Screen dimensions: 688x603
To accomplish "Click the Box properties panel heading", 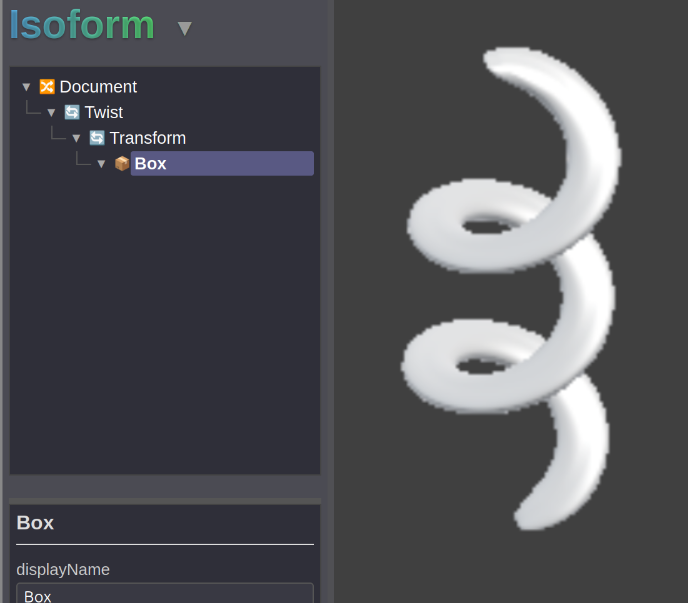I will click(35, 523).
